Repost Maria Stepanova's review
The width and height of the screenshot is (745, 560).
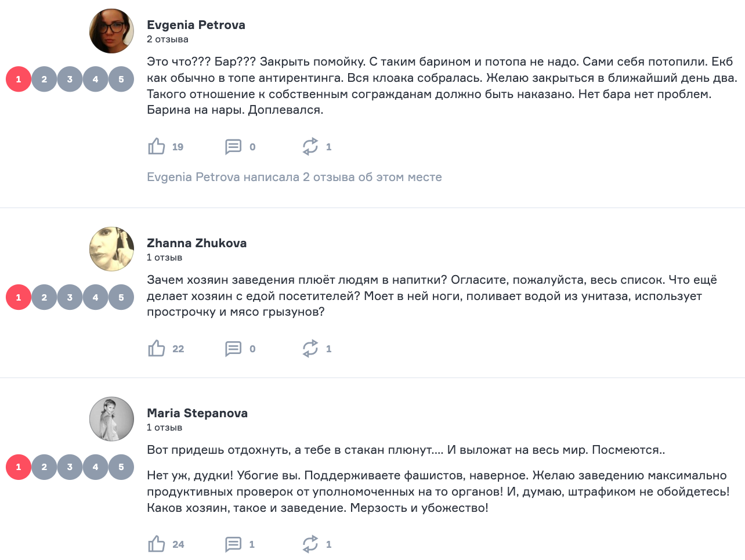pyautogui.click(x=310, y=544)
